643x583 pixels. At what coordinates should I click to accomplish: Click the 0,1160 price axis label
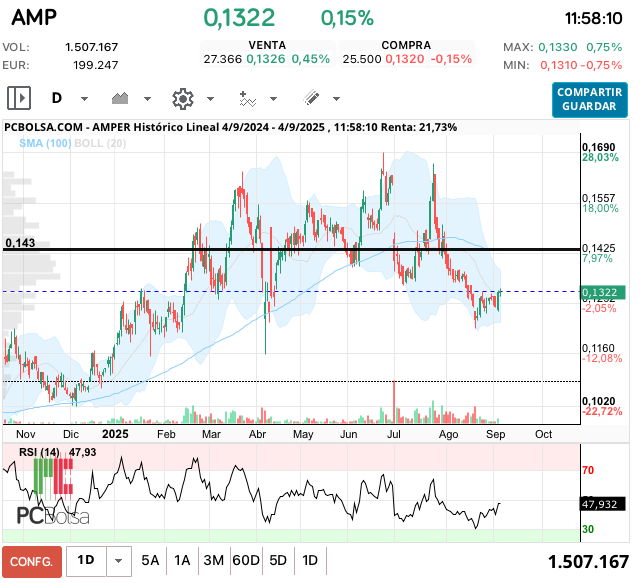point(599,348)
